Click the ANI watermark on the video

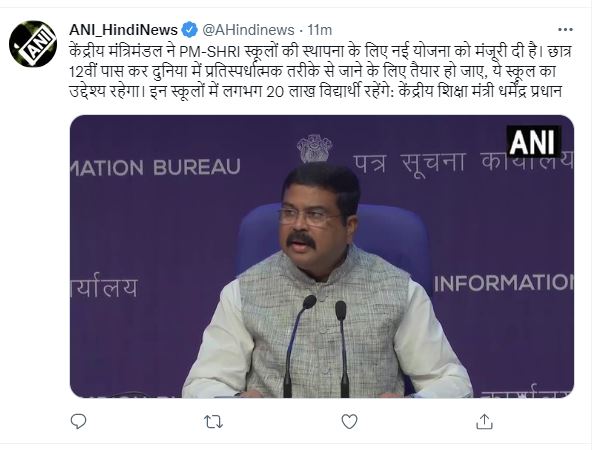pyautogui.click(x=533, y=141)
